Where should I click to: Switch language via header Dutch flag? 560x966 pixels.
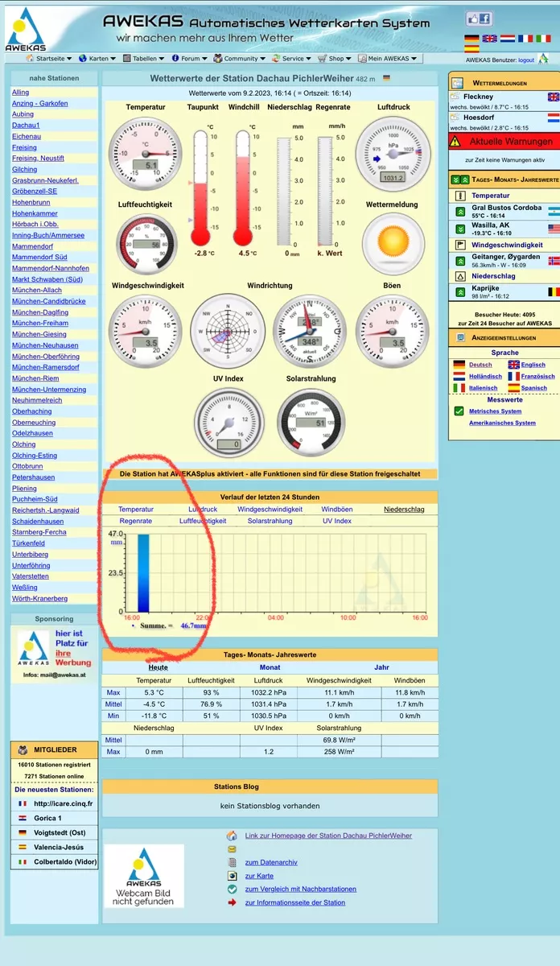[508, 38]
